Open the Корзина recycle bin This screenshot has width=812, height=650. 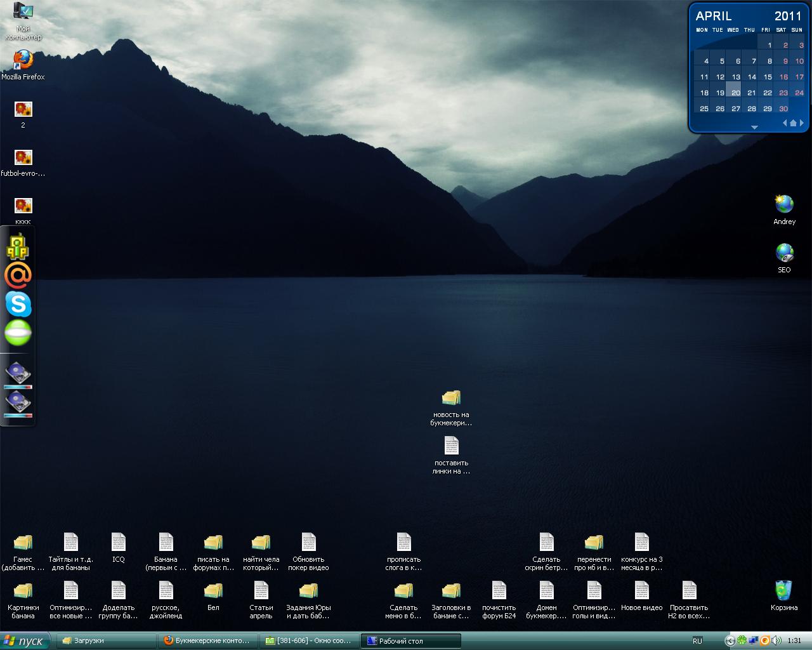point(784,590)
